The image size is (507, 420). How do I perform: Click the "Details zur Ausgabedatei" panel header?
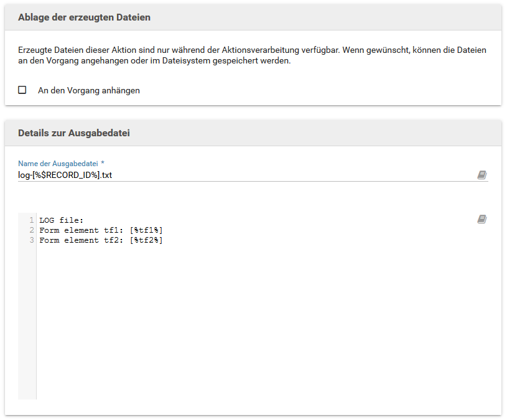pos(73,133)
